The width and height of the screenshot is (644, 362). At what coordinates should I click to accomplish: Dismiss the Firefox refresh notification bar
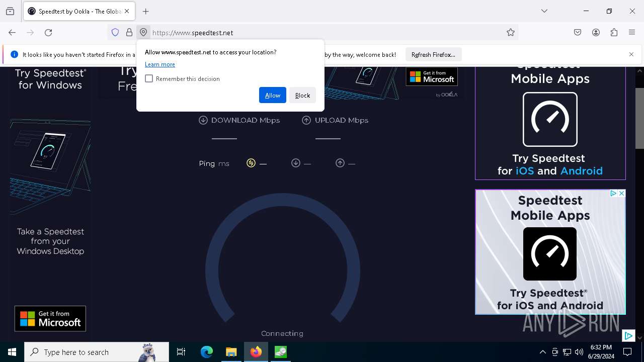click(631, 54)
